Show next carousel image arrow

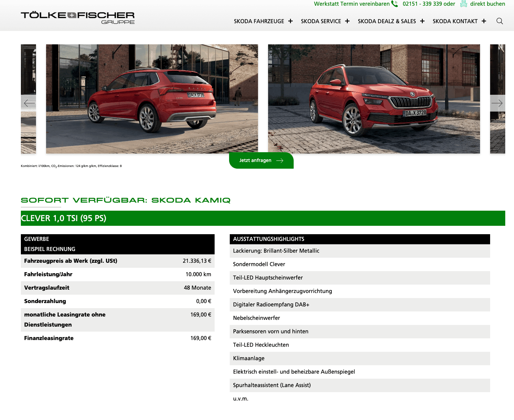pos(497,103)
